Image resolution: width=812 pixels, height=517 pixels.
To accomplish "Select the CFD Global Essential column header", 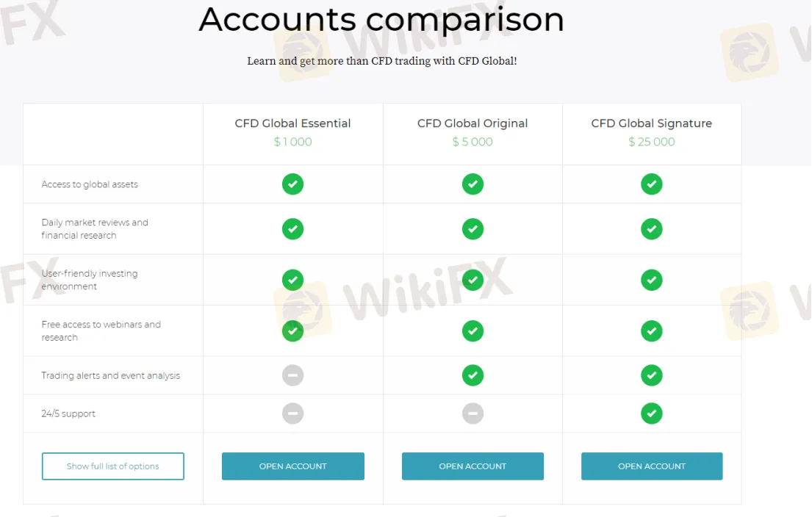I will [292, 123].
